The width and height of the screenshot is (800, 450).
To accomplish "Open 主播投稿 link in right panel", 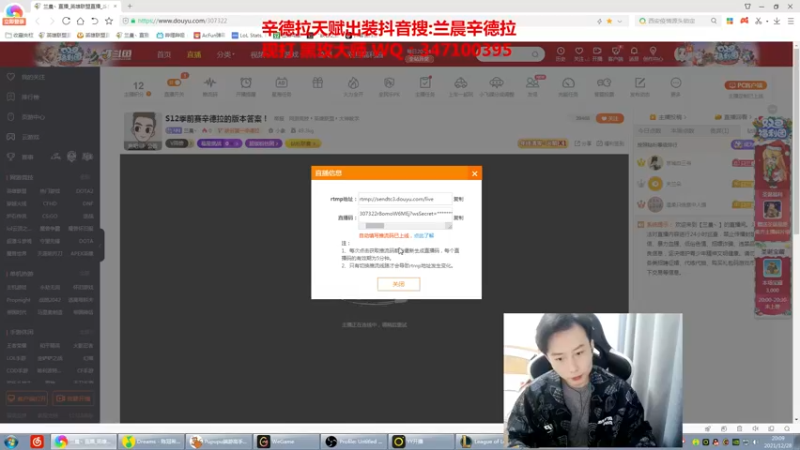I will pyautogui.click(x=669, y=117).
